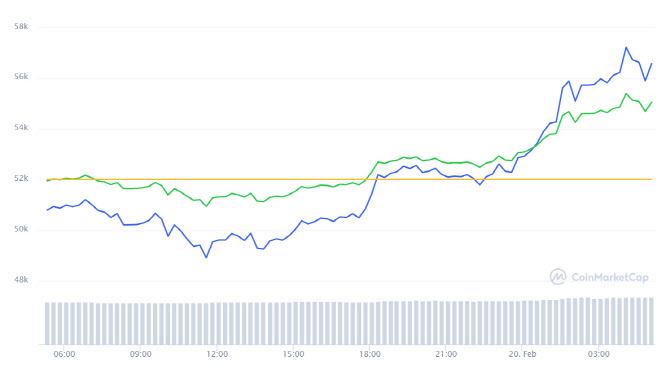
Task: Click the 21:00 time axis label
Action: [x=446, y=354]
